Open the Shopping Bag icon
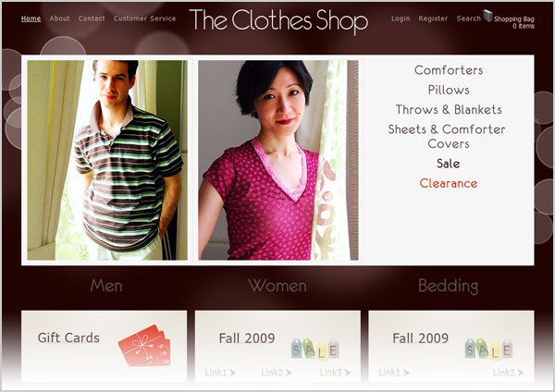The image size is (555, 392). [x=487, y=16]
